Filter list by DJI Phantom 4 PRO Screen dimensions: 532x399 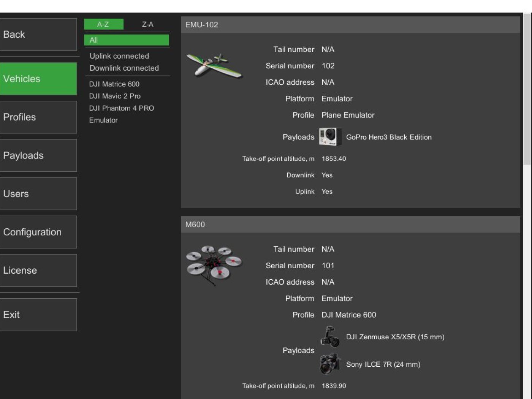(x=122, y=108)
